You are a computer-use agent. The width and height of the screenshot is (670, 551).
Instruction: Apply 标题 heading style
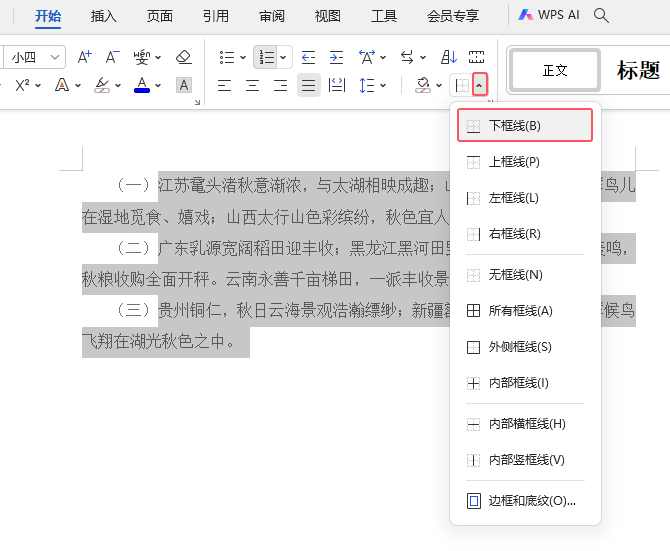tap(638, 70)
